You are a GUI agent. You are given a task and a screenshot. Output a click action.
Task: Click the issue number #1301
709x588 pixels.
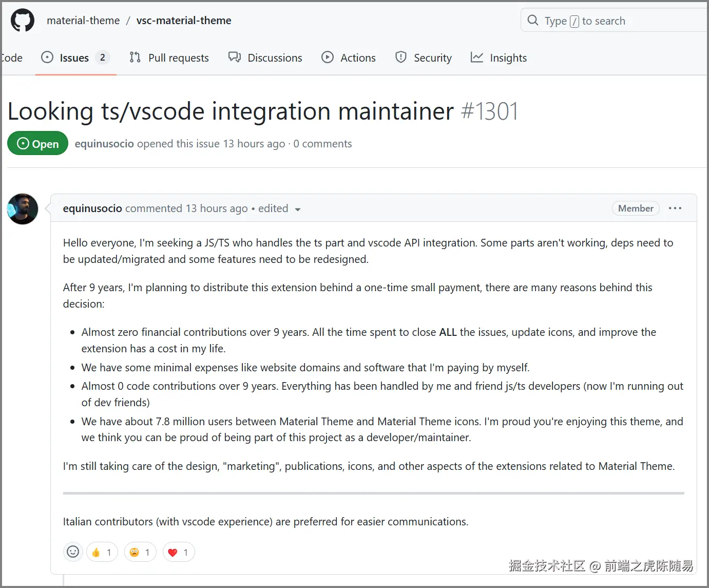coord(490,111)
